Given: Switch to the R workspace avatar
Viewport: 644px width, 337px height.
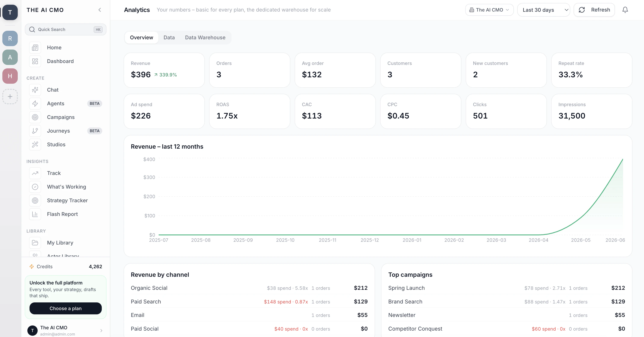Looking at the screenshot, I should click(10, 38).
